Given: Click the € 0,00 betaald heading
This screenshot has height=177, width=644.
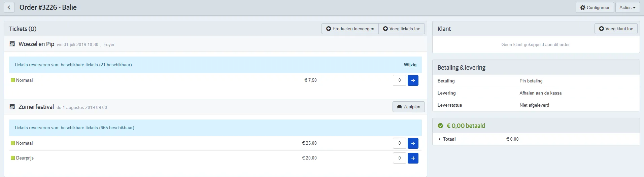Looking at the screenshot, I should tap(466, 126).
